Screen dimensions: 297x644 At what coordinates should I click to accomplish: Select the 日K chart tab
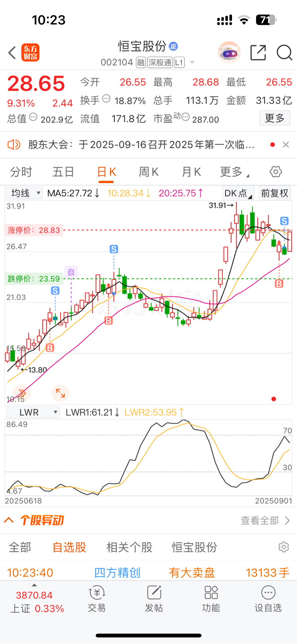[106, 172]
